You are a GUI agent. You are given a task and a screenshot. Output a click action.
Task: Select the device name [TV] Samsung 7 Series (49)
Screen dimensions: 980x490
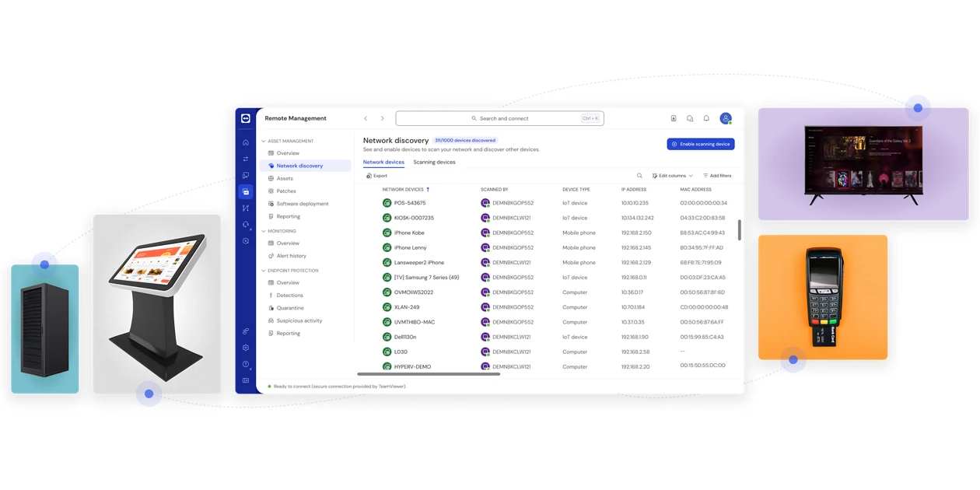pyautogui.click(x=427, y=278)
